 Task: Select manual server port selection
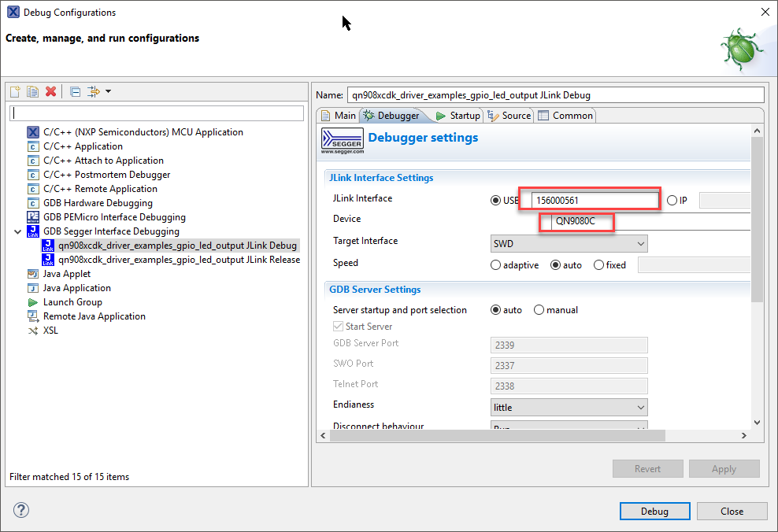point(539,310)
